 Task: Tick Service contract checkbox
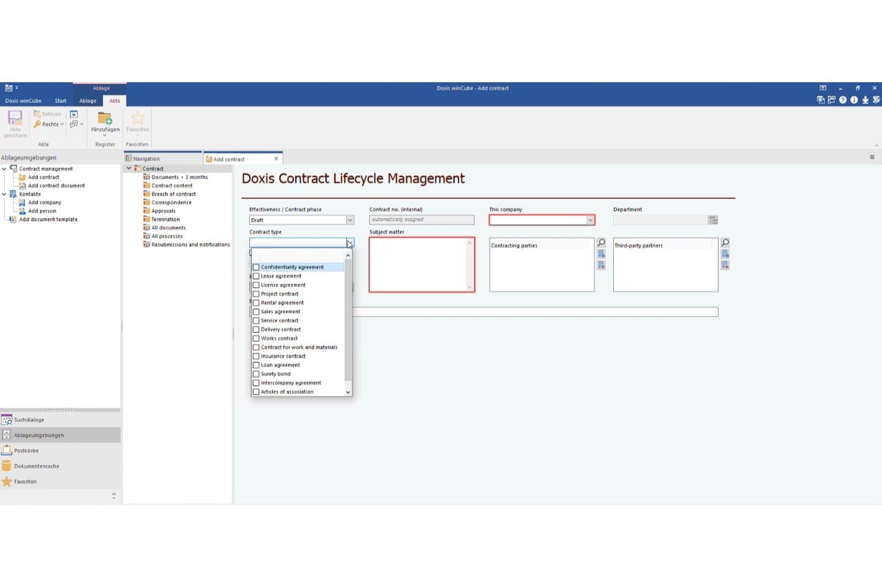pos(256,321)
